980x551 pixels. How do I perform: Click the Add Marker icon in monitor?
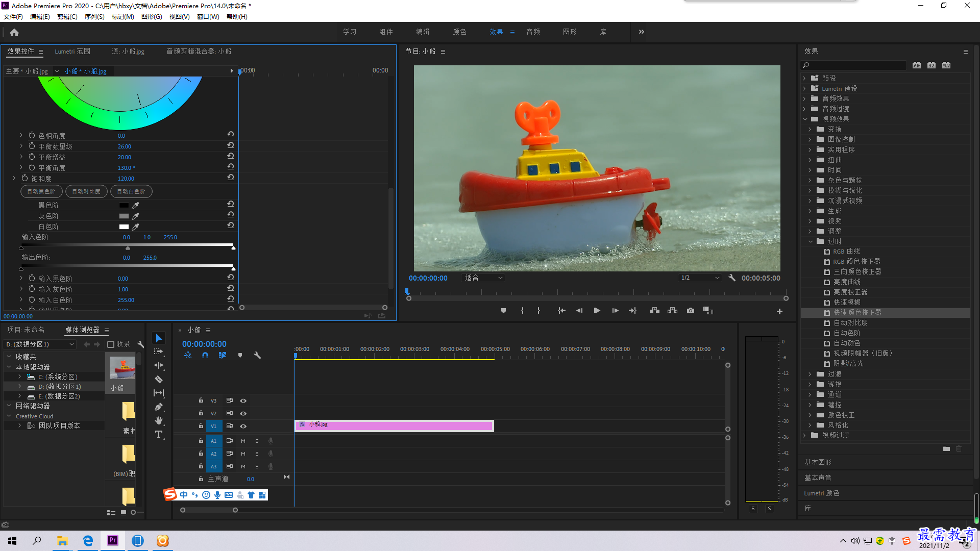tap(503, 311)
